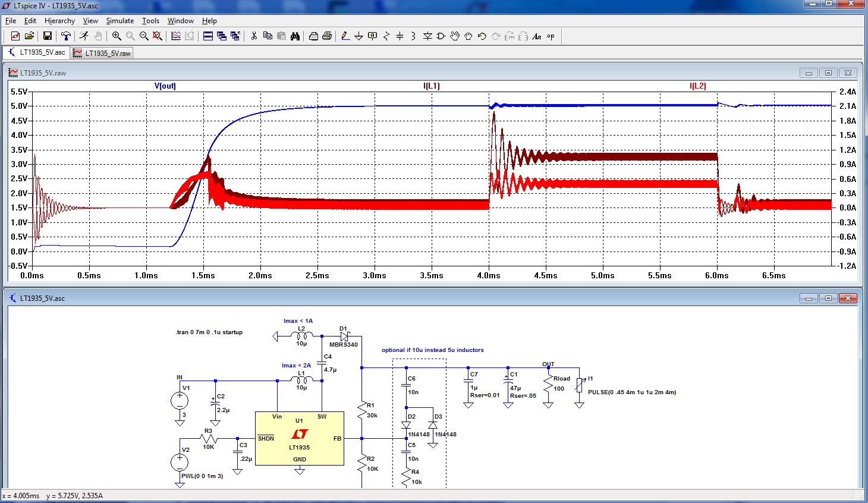868x503 pixels.
Task: Zoom to fit the full view
Action: (x=156, y=36)
